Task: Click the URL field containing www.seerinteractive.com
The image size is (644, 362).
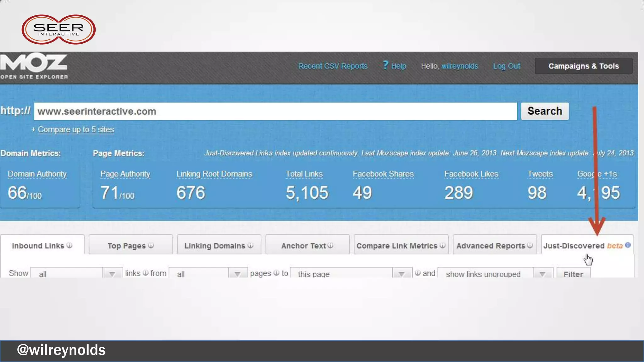Action: pos(275,111)
